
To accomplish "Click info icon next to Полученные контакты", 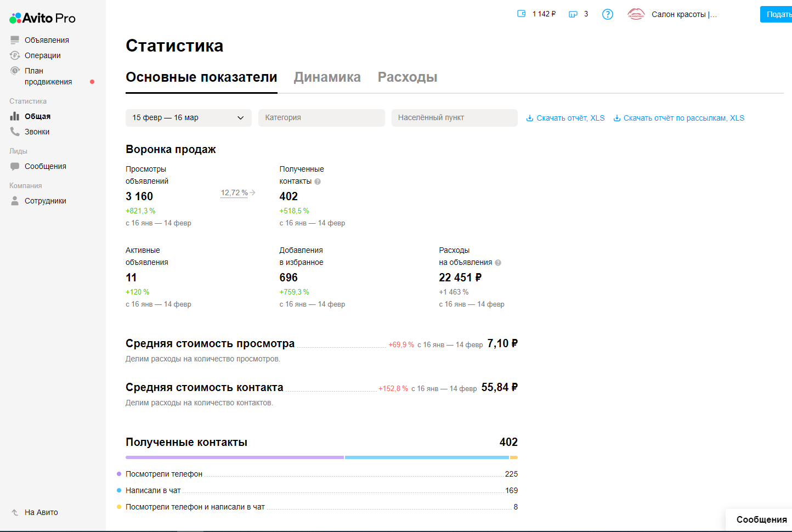I will pos(318,182).
